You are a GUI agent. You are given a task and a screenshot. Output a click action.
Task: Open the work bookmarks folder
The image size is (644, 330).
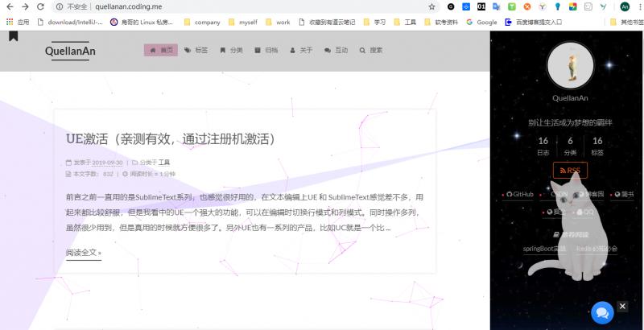pos(278,23)
